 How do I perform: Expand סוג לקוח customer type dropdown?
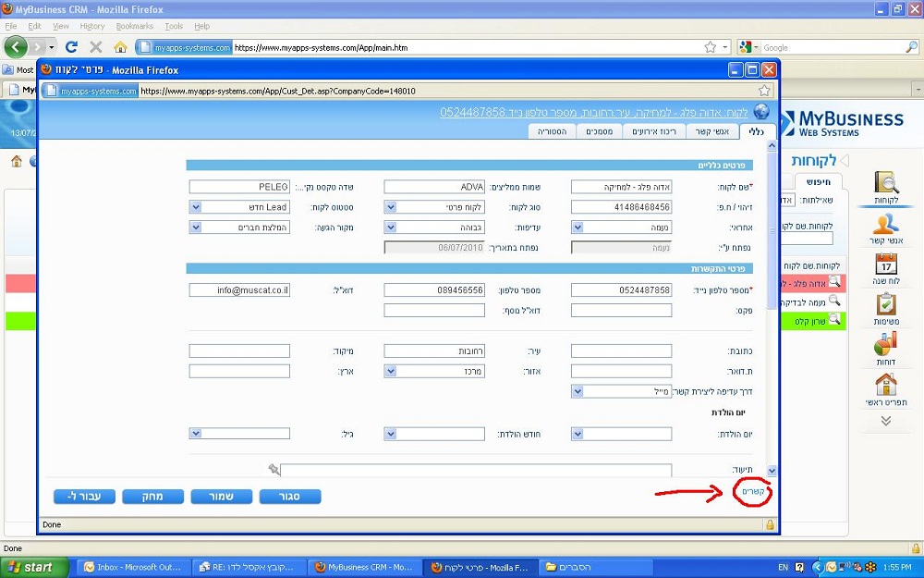click(x=390, y=207)
